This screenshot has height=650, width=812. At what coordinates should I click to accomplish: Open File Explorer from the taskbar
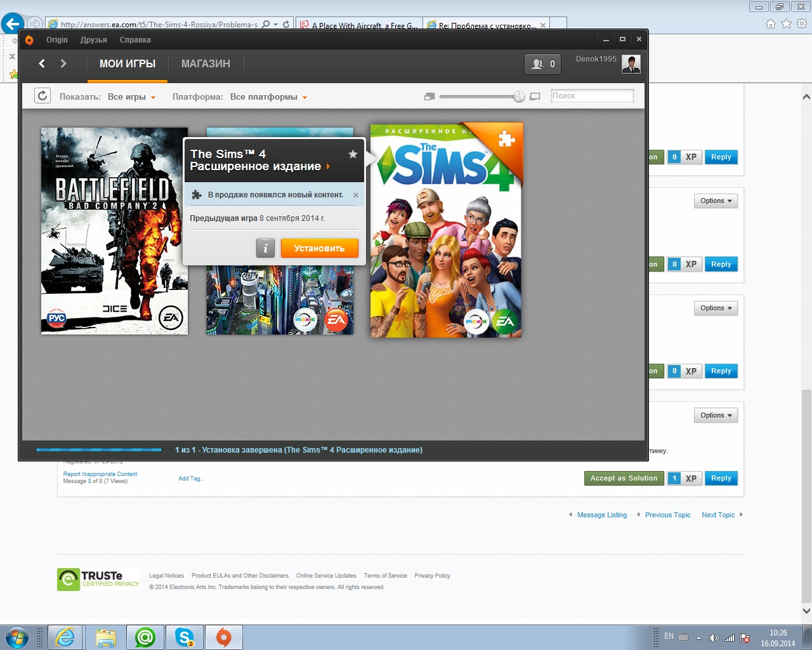[x=105, y=637]
